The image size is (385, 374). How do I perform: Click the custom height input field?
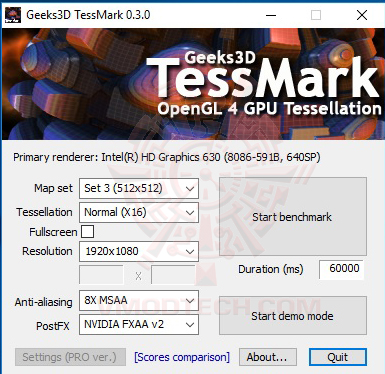pyautogui.click(x=173, y=275)
